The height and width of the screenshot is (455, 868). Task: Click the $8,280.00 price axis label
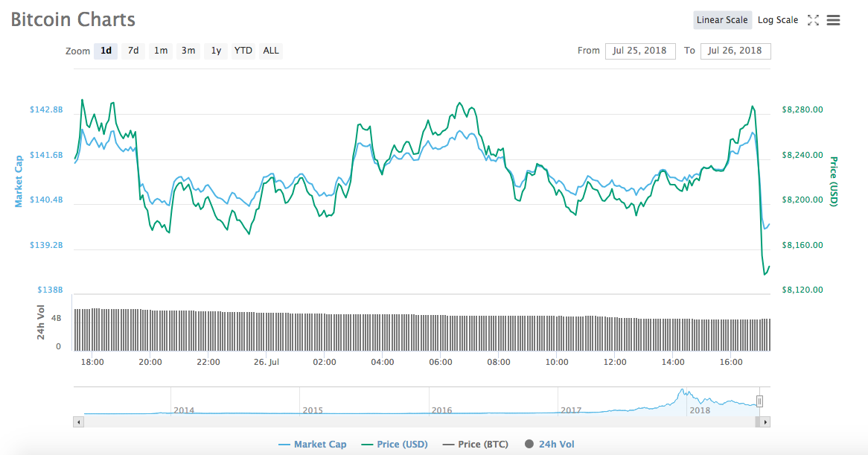[802, 109]
